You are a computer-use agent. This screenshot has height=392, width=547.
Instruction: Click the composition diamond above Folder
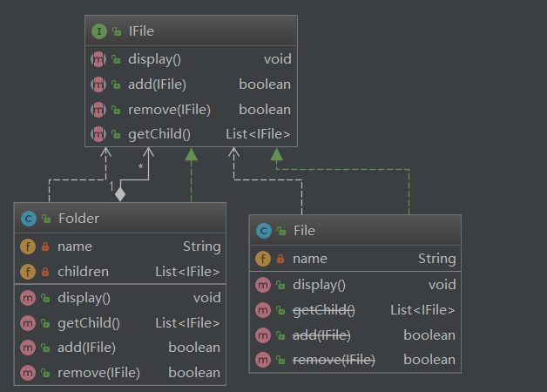click(120, 193)
